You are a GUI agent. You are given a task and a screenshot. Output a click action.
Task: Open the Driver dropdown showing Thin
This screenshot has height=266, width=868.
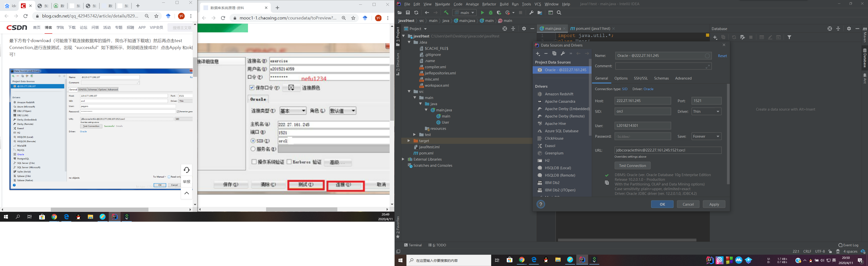pos(706,112)
